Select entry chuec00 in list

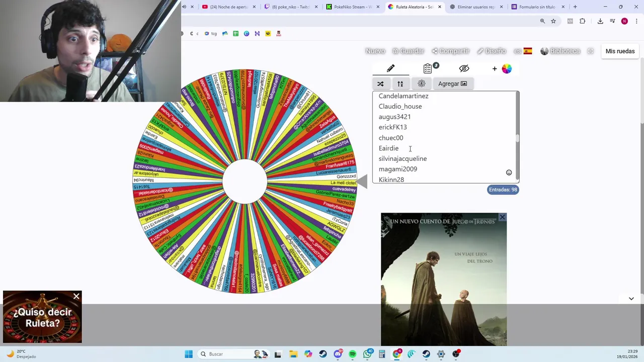391,138
